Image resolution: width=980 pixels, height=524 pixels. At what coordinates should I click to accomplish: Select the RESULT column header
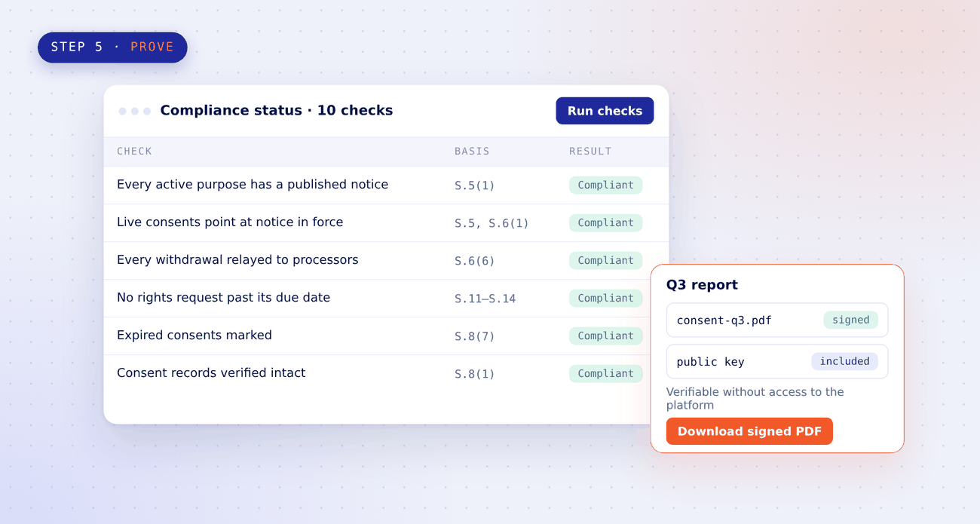point(590,152)
